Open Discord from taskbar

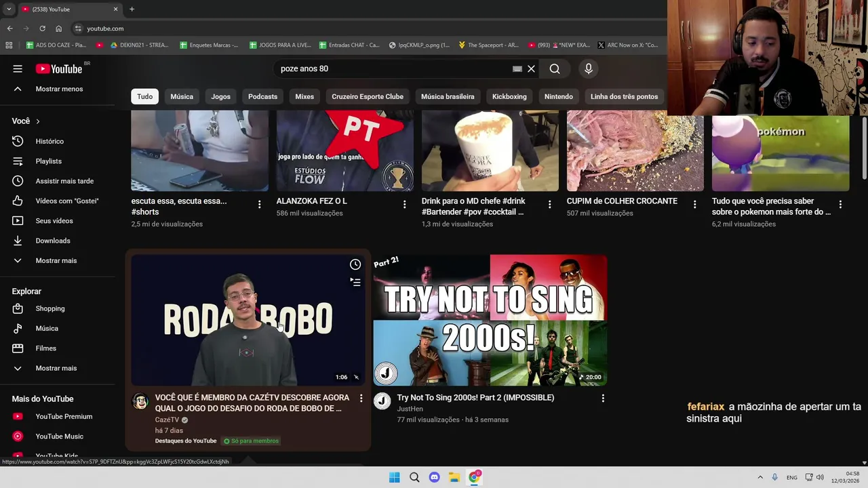tap(434, 477)
